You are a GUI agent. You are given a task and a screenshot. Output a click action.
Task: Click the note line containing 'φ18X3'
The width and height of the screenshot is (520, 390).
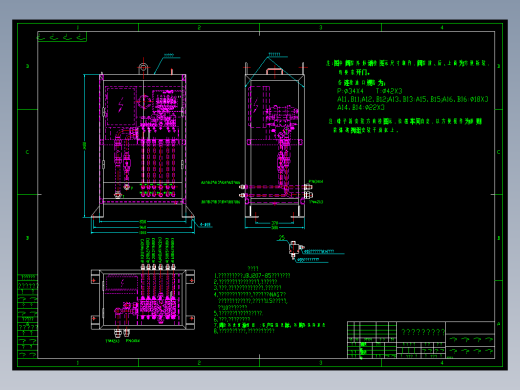point(413,99)
